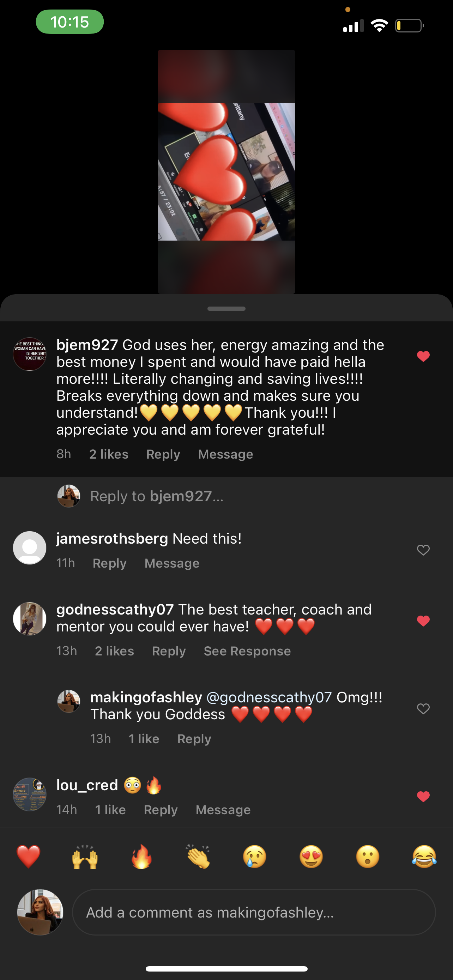This screenshot has height=980, width=453.
Task: Reply to jamesrothsberg's comment
Action: click(x=109, y=563)
